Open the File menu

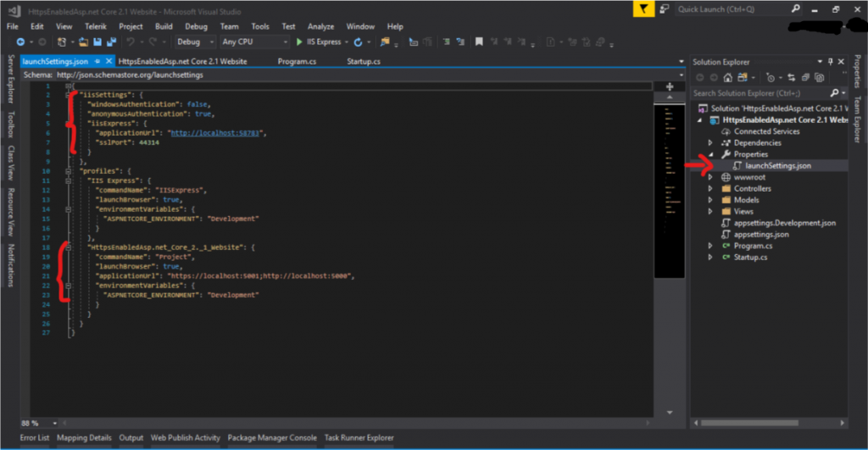12,26
